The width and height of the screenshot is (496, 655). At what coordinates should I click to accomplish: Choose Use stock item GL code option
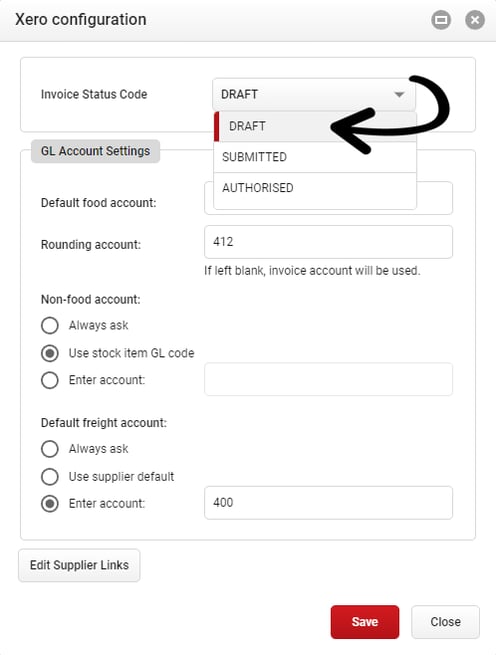tap(50, 353)
